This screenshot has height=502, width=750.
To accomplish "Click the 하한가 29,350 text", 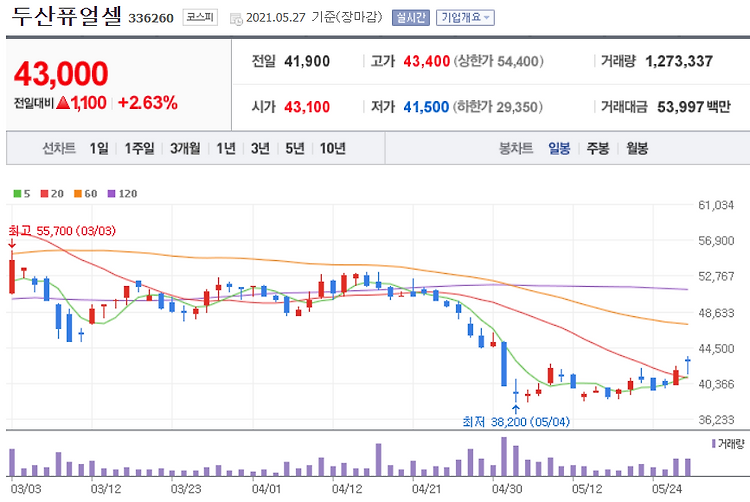I will [x=497, y=107].
